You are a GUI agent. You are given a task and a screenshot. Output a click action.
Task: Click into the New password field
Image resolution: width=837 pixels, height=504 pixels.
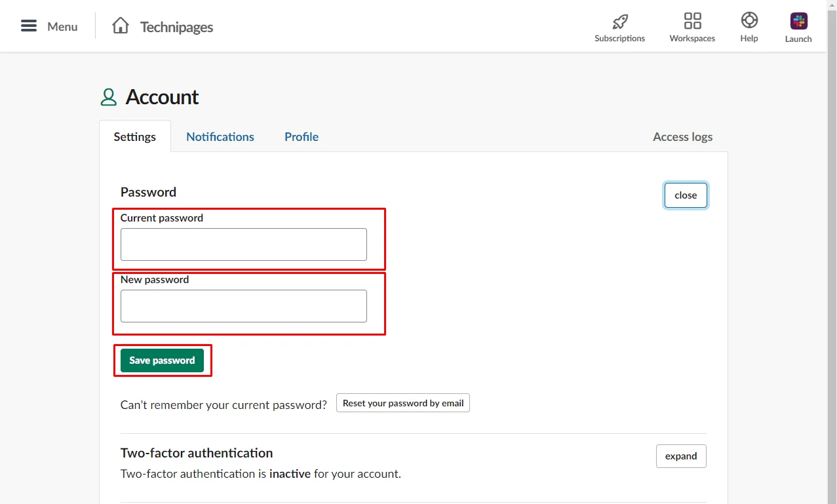point(244,306)
